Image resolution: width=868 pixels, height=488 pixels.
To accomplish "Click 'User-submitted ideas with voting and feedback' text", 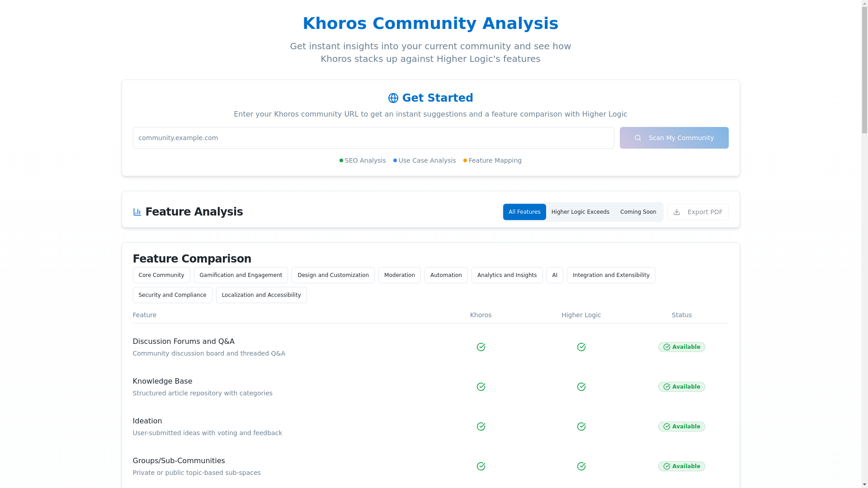I will pos(208,433).
